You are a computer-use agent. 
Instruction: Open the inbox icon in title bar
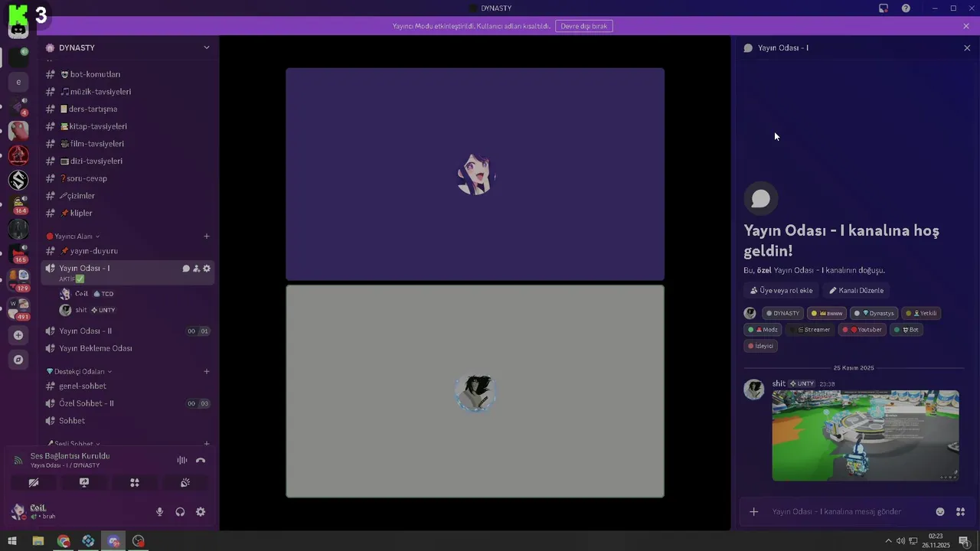(x=884, y=8)
